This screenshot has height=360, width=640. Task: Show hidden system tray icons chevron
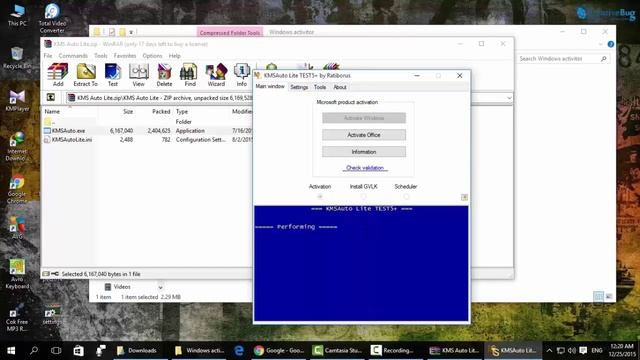(549, 351)
